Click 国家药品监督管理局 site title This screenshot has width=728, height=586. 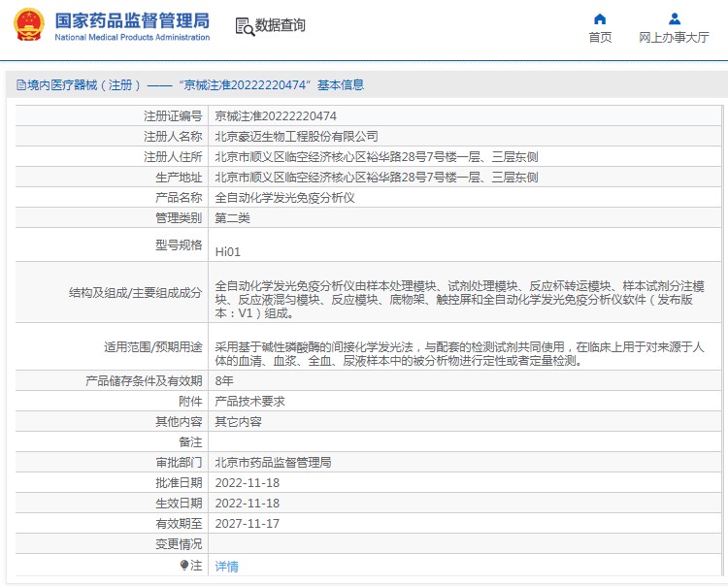132,21
